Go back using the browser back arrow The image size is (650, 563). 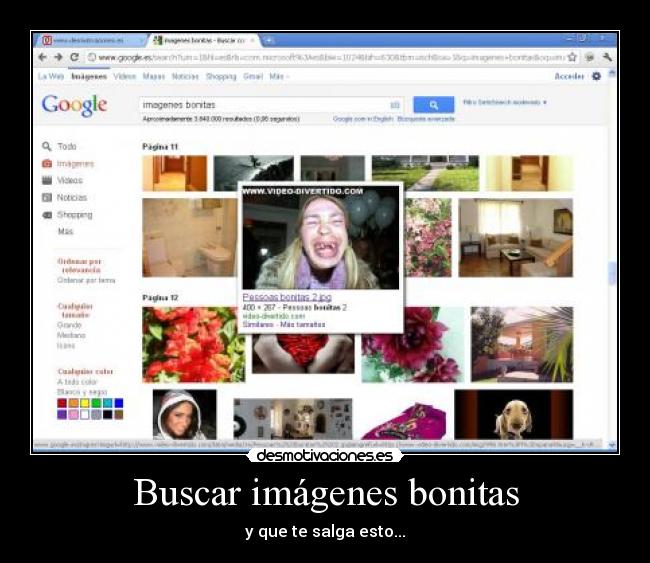42,57
